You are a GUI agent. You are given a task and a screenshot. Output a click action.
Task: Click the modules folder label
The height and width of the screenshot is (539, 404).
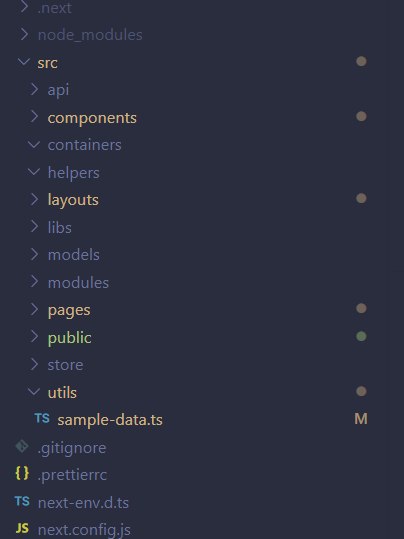tap(78, 283)
